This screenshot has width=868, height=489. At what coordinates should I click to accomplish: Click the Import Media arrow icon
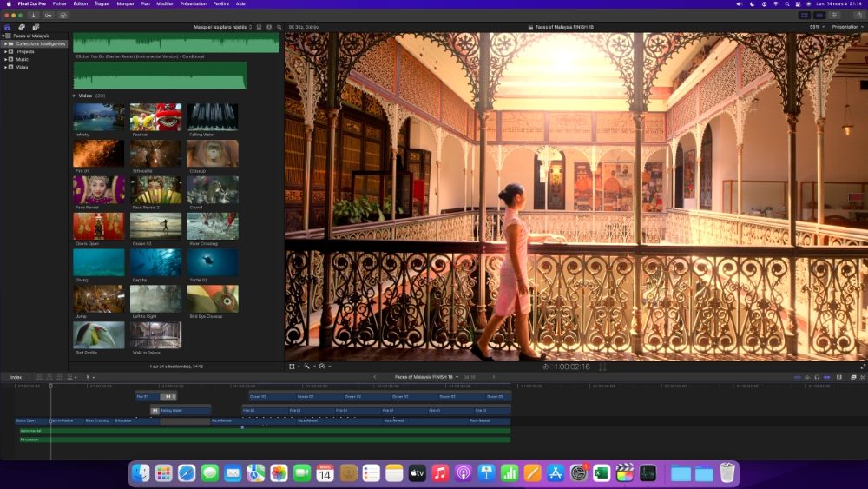(x=33, y=15)
